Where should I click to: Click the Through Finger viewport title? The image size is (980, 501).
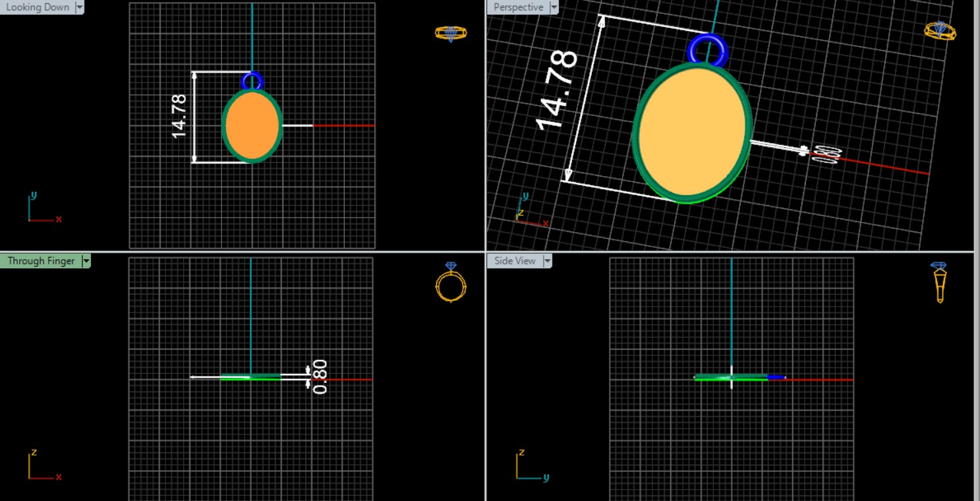tap(41, 261)
